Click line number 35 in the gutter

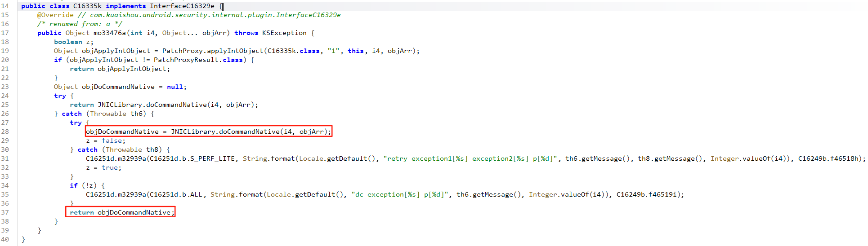click(5, 194)
